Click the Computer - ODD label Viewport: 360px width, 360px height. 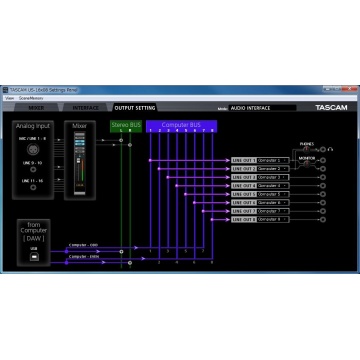(x=83, y=245)
